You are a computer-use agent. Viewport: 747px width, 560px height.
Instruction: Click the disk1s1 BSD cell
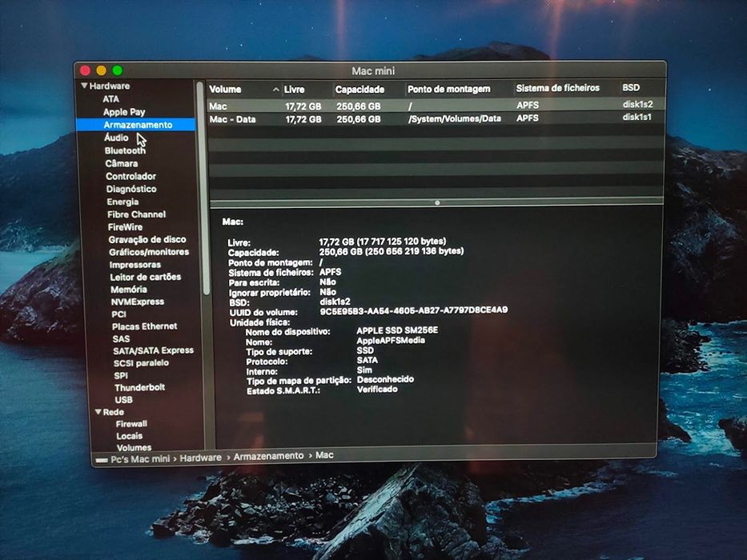click(x=637, y=117)
